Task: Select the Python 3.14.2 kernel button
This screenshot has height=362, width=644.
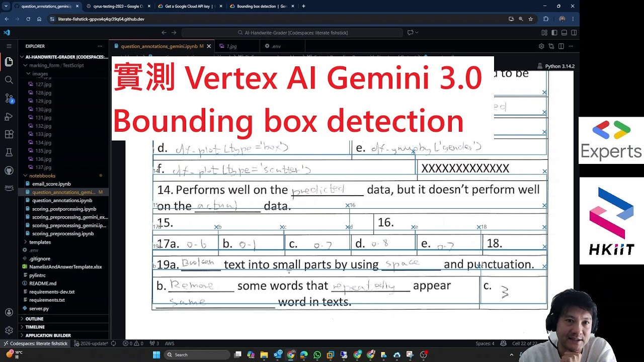Action: click(555, 66)
